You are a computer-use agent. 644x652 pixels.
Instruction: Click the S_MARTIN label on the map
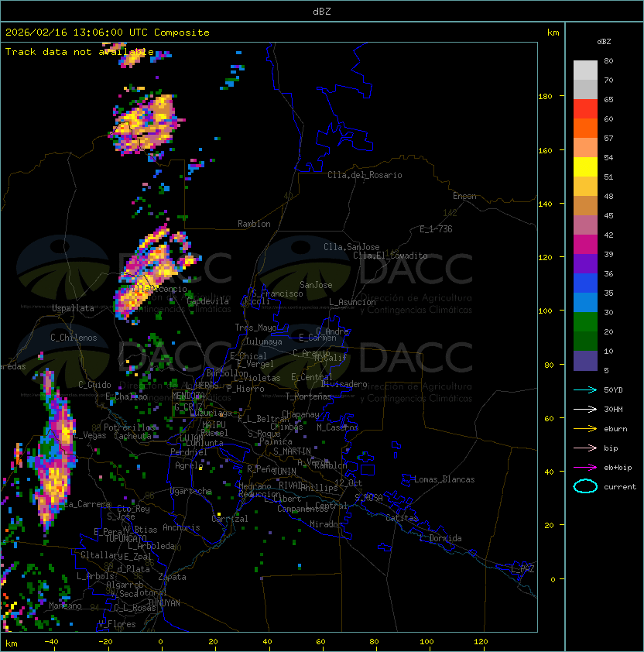[292, 451]
